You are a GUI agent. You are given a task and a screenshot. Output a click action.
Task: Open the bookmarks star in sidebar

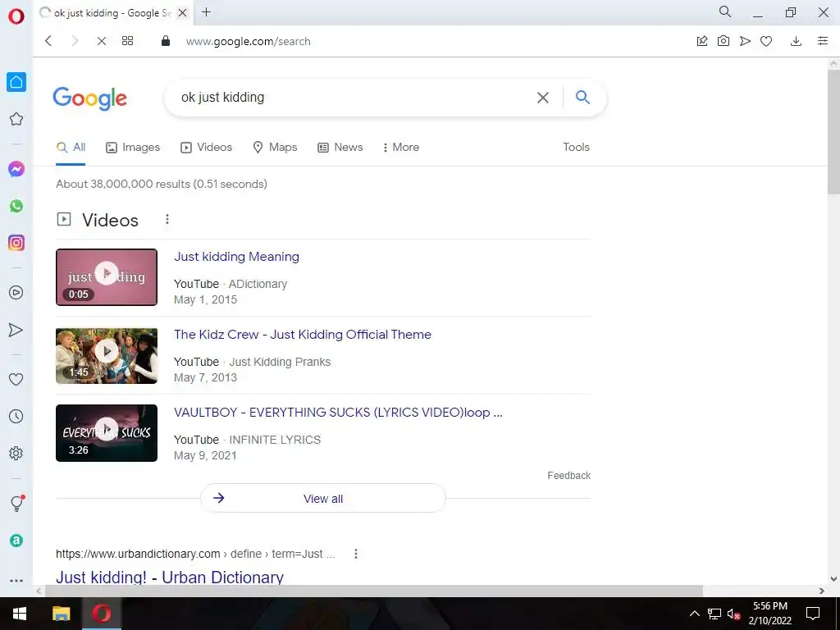pyautogui.click(x=16, y=119)
